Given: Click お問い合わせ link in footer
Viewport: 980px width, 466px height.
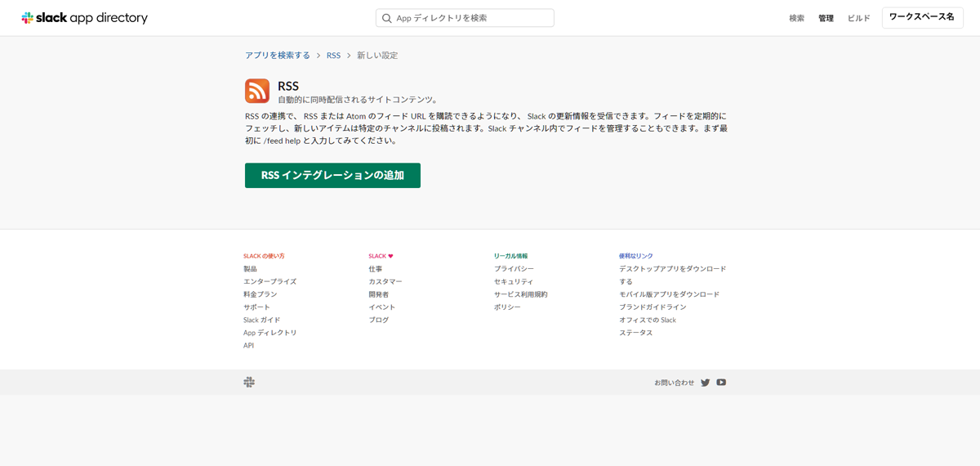Looking at the screenshot, I should click(x=674, y=383).
